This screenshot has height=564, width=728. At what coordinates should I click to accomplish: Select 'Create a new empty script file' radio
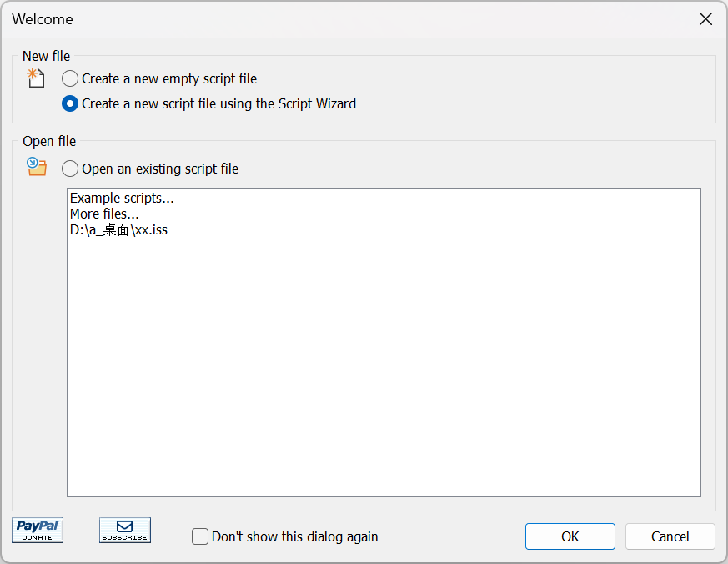[x=70, y=78]
